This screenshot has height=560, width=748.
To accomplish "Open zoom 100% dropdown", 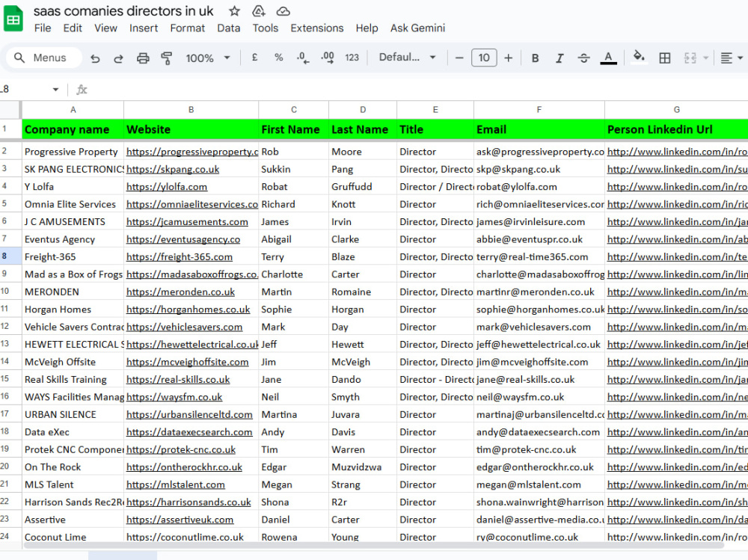I will pyautogui.click(x=207, y=58).
